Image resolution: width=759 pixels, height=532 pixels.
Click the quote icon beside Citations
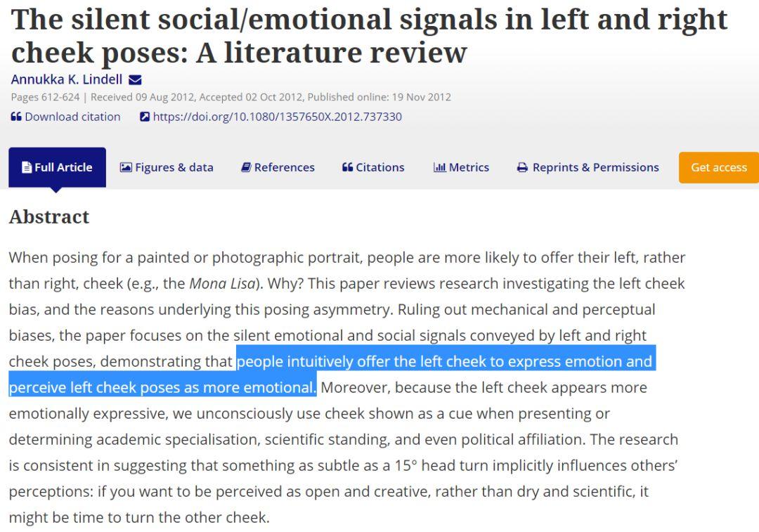(347, 167)
